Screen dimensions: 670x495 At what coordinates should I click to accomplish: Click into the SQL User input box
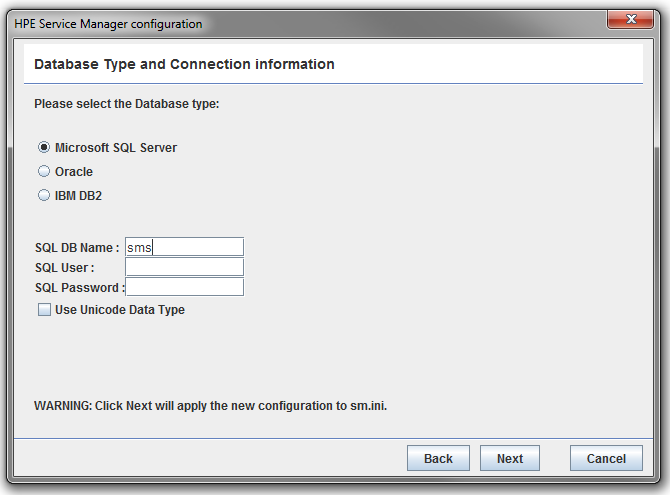(185, 267)
